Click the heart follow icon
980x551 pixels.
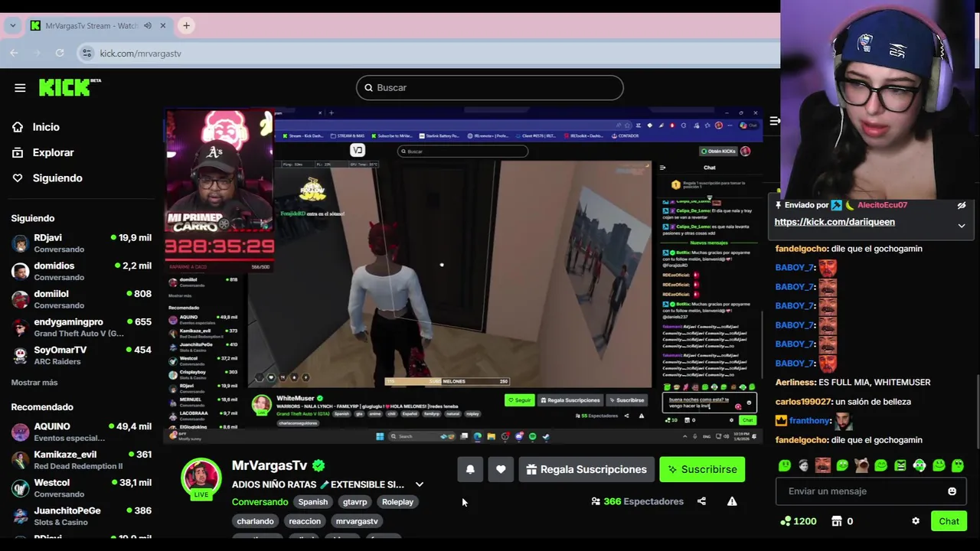point(501,469)
